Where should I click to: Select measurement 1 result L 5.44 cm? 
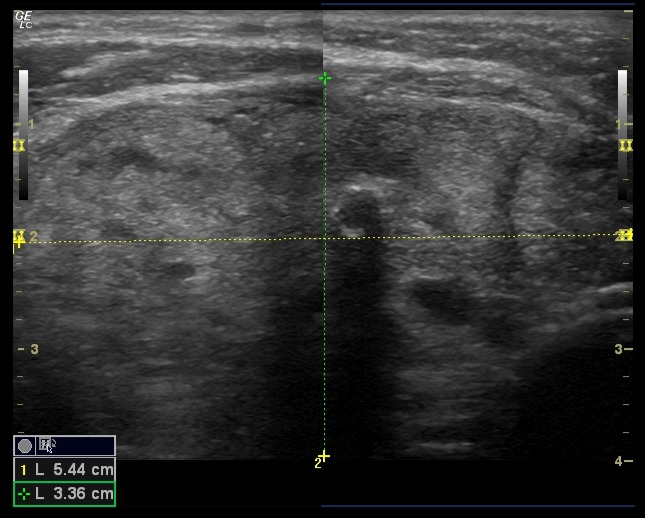[64, 469]
